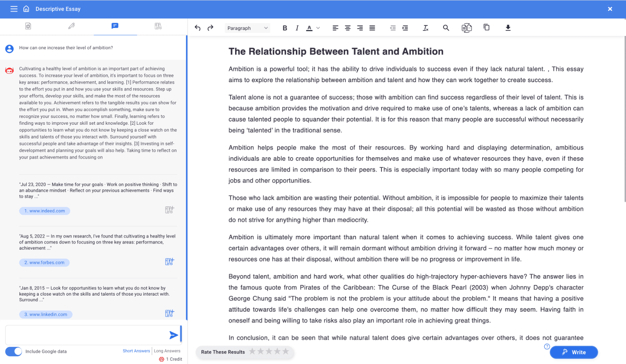The image size is (626, 364).
Task: Apply italic formatting
Action: 297,28
